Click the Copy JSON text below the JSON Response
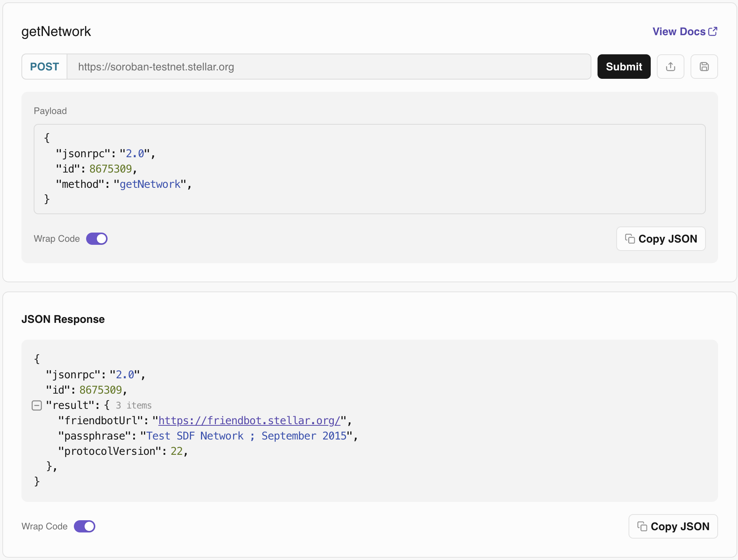Viewport: 738px width, 560px height. [680, 526]
